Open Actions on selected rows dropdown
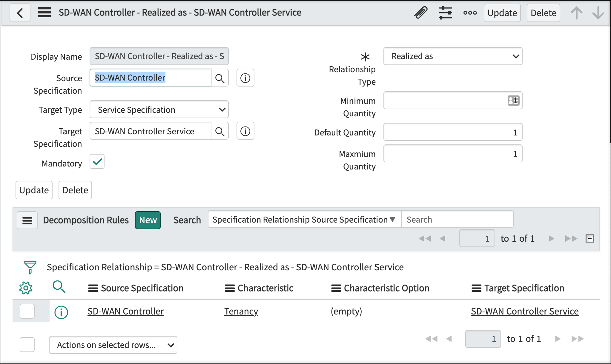 (x=113, y=345)
